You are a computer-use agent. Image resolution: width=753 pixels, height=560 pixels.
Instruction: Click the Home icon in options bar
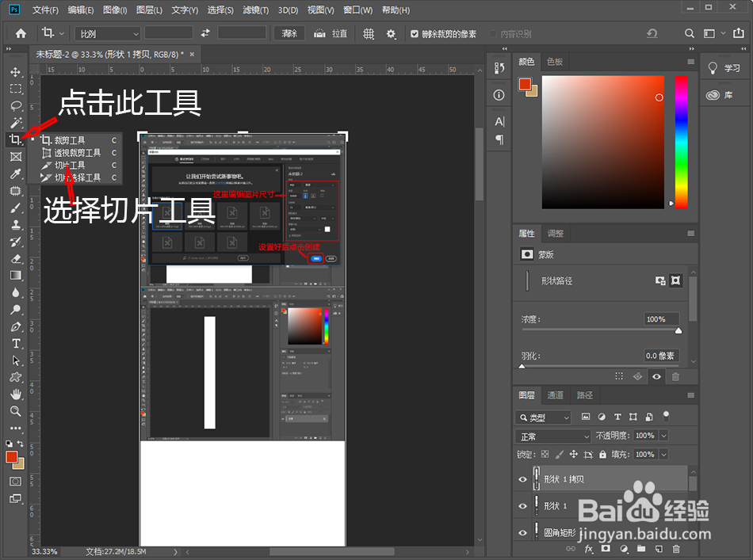pos(21,33)
